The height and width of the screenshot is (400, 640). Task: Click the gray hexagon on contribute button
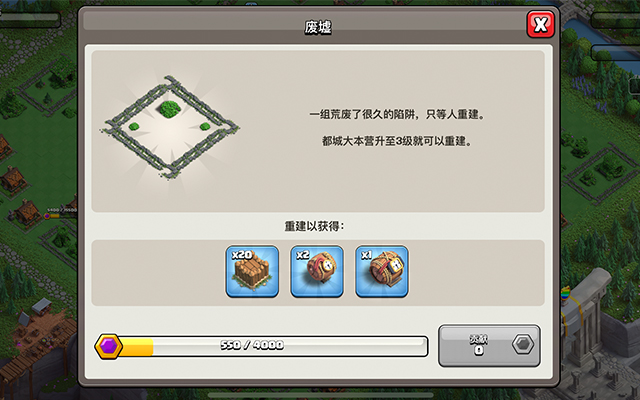[x=523, y=344]
